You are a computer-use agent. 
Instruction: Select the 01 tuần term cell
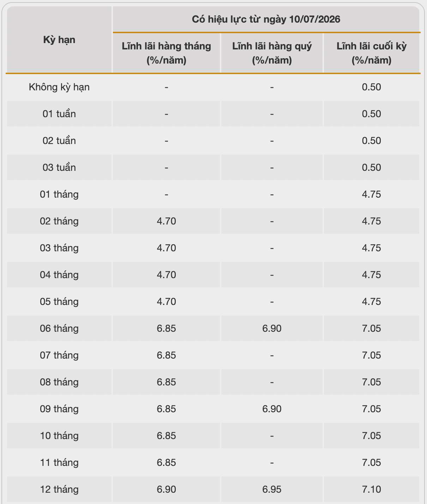[x=59, y=114]
